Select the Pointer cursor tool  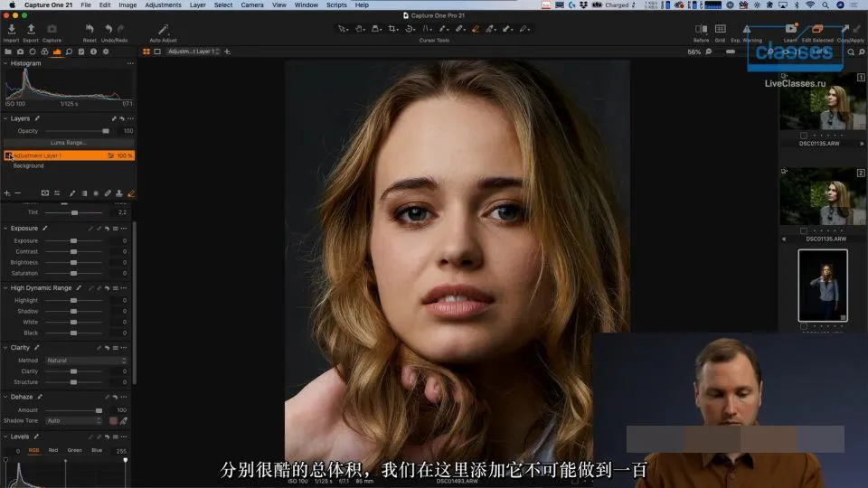click(x=343, y=29)
